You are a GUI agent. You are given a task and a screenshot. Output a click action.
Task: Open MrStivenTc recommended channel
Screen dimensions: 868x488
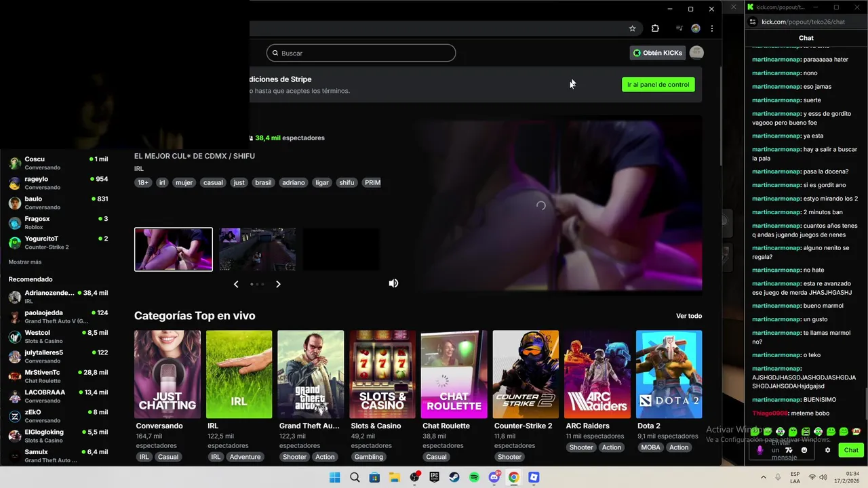[x=58, y=376]
